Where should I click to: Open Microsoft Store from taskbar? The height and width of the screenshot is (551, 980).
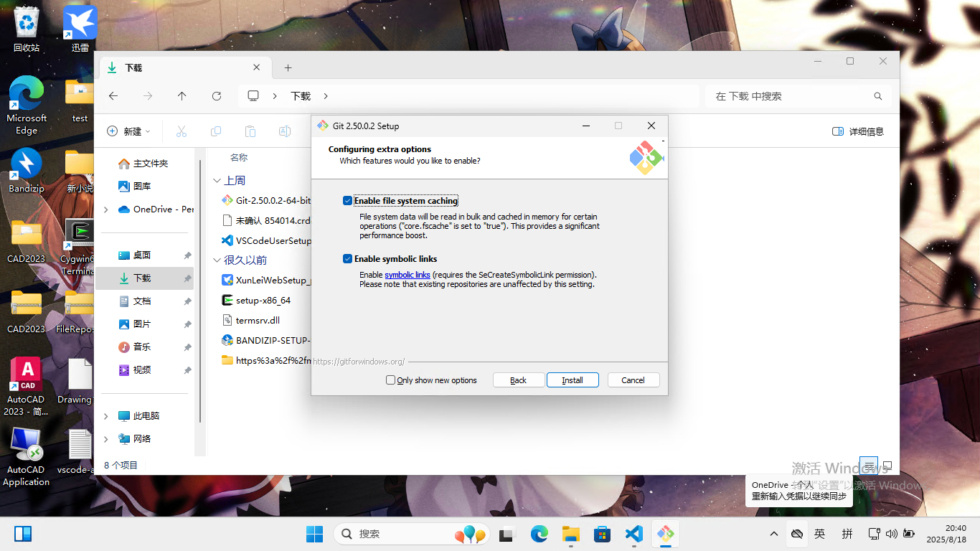(x=602, y=534)
